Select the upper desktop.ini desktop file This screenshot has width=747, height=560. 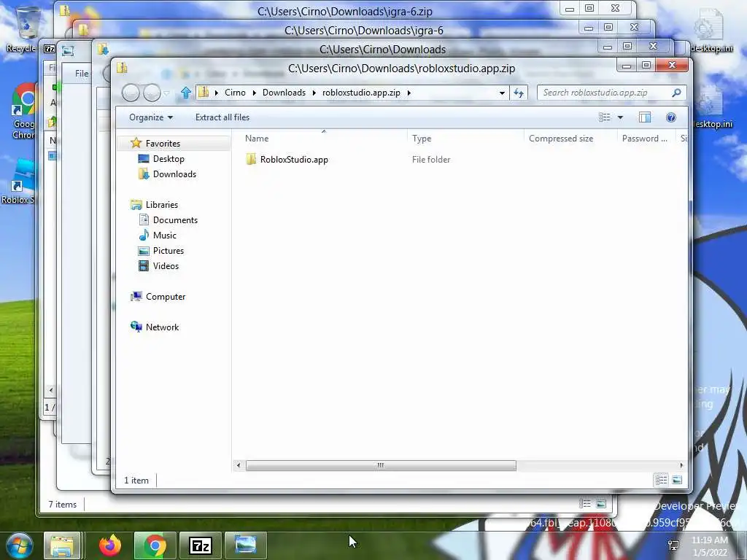click(x=711, y=32)
